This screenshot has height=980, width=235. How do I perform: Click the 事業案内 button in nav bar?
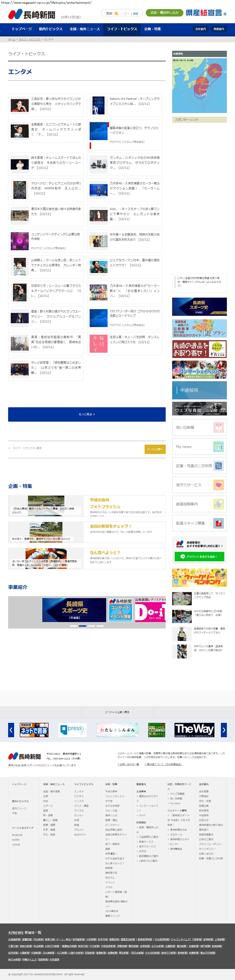coord(218,29)
